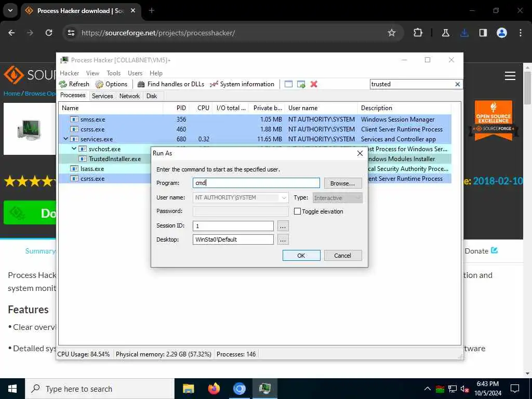
Task: Open SourceForge hamburger menu
Action: 510,76
